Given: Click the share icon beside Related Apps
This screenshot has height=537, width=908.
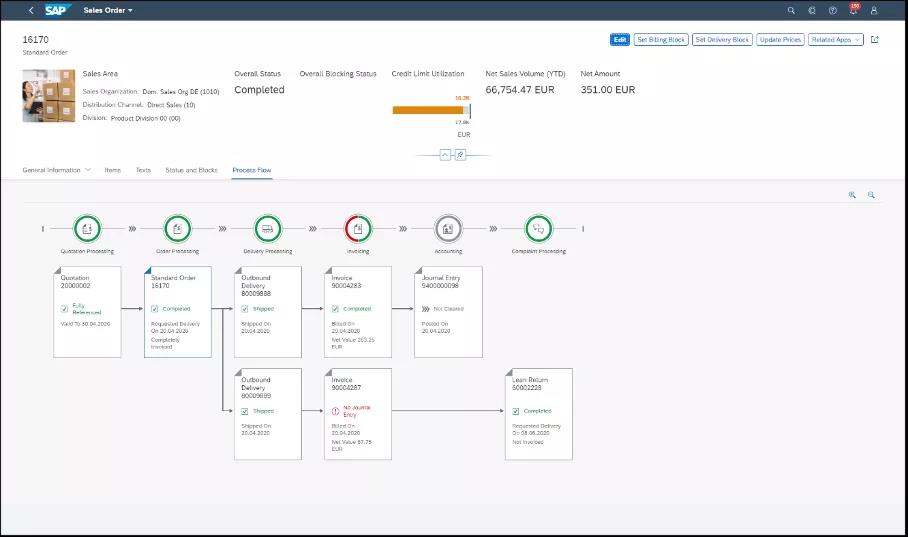Looking at the screenshot, I should [x=875, y=40].
